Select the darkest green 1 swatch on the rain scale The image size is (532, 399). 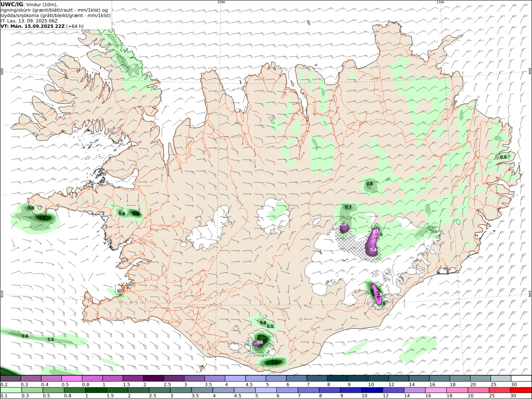pos(96,390)
